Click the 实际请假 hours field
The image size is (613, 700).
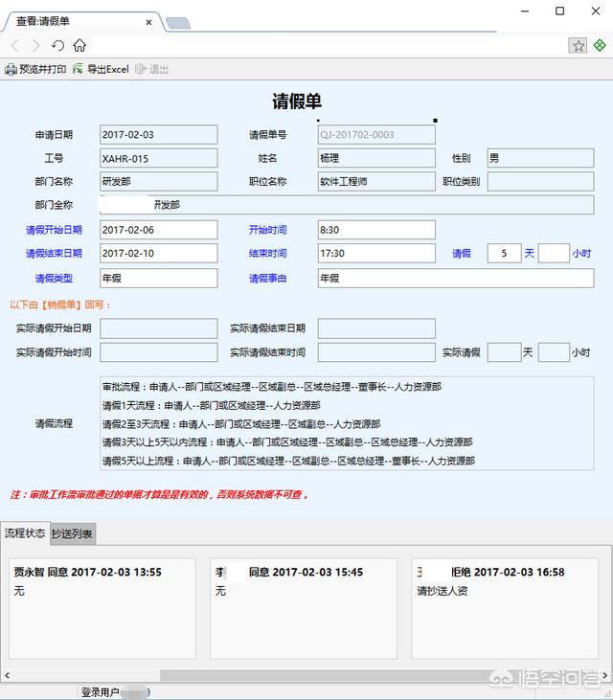point(554,352)
